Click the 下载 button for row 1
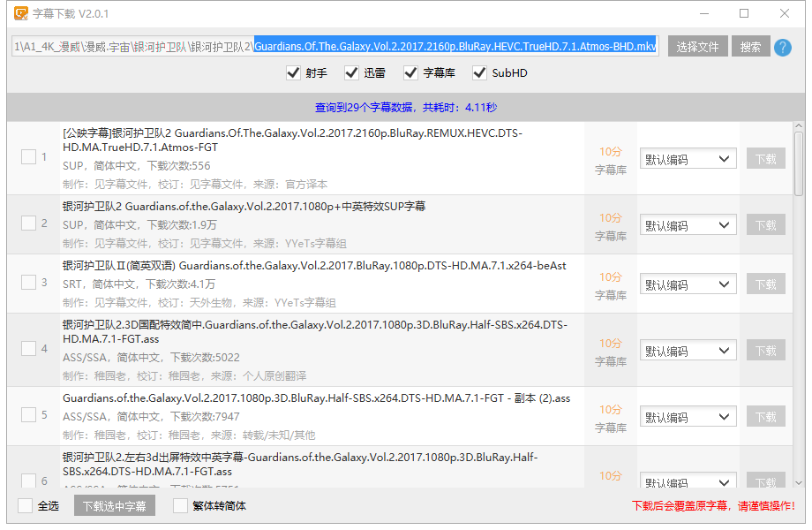Viewport: 812px width, 530px height. click(x=766, y=158)
